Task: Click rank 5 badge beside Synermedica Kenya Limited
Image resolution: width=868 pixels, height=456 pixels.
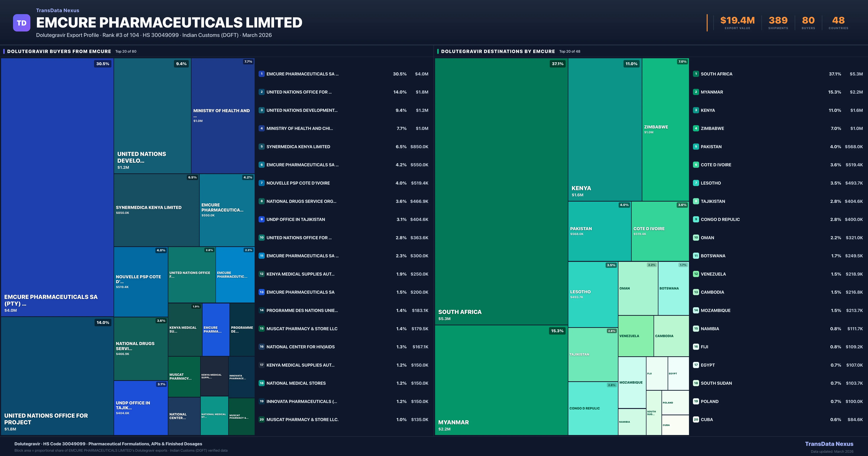Action: pos(261,147)
